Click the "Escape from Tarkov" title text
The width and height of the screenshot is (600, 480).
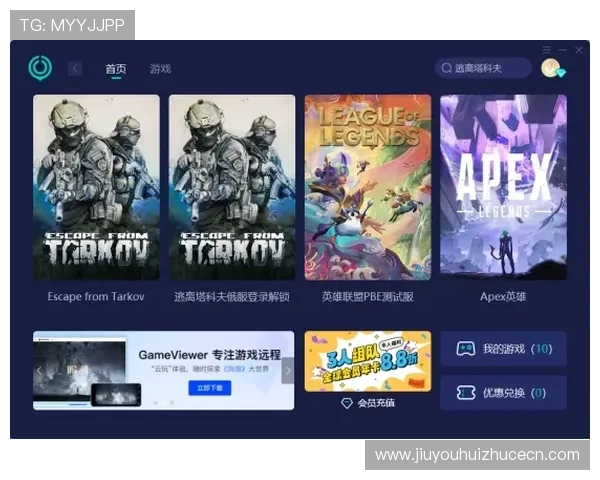pyautogui.click(x=96, y=297)
